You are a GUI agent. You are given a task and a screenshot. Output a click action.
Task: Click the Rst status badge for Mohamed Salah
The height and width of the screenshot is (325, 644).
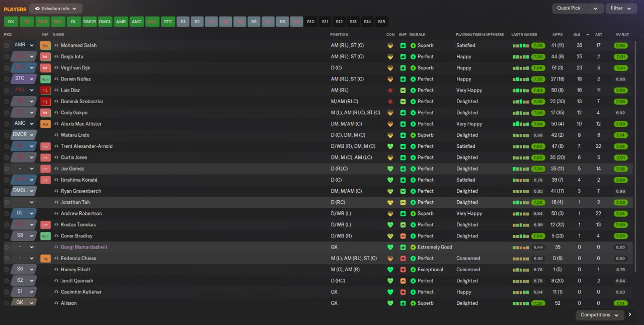(45, 45)
